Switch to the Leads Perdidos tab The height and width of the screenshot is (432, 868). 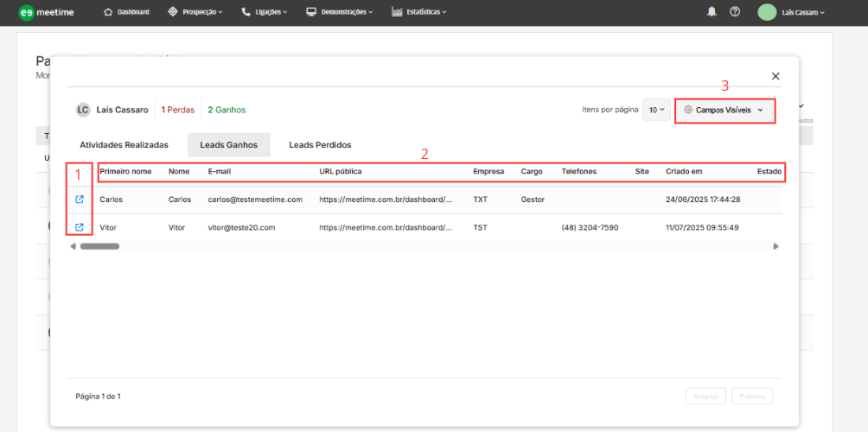click(320, 145)
